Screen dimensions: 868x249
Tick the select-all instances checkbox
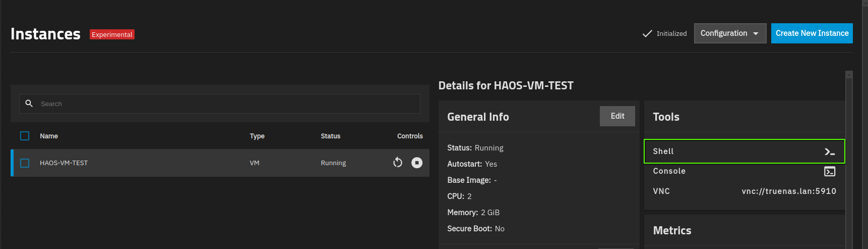click(25, 136)
